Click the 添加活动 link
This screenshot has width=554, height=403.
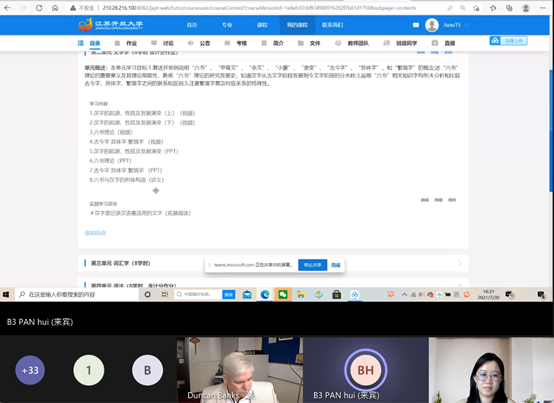(x=95, y=233)
